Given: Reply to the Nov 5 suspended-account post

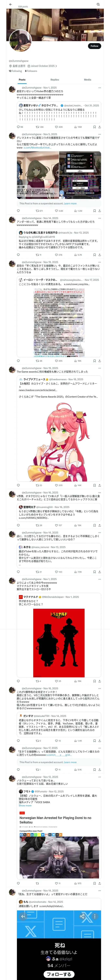Looking at the screenshot, I should click(x=18, y=211).
